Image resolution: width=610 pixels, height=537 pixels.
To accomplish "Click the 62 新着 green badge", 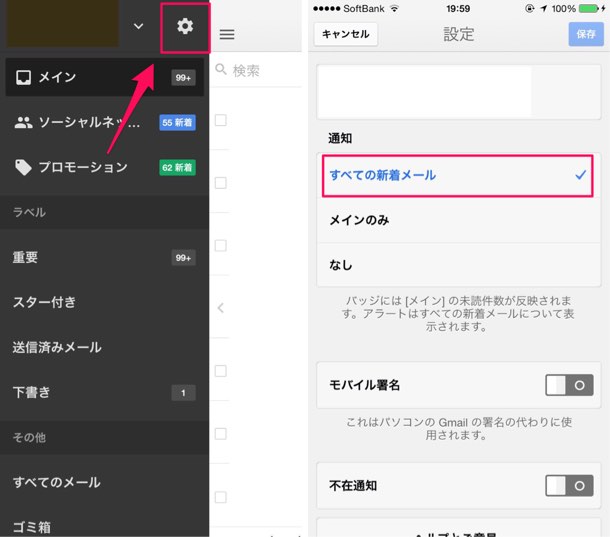I will 177,168.
